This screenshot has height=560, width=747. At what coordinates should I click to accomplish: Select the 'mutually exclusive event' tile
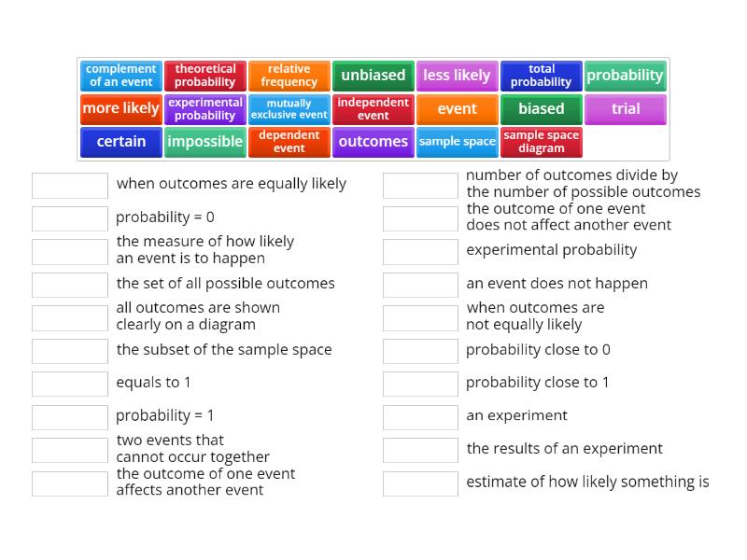click(x=289, y=109)
